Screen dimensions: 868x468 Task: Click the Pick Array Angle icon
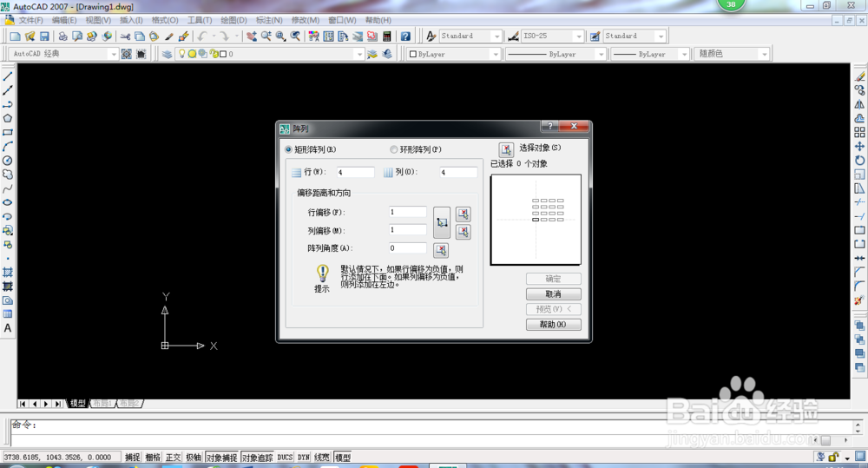click(x=441, y=250)
